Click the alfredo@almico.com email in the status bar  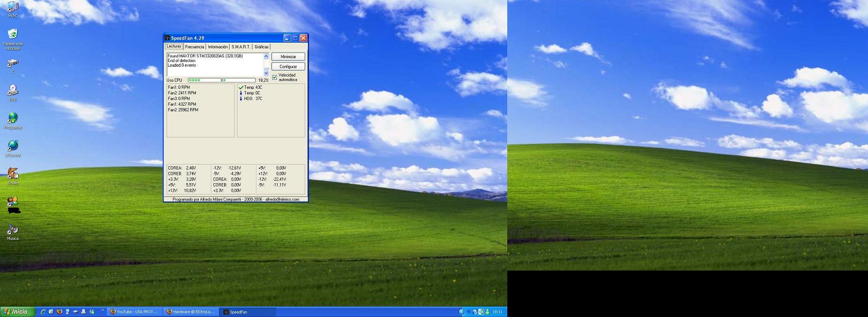[282, 199]
